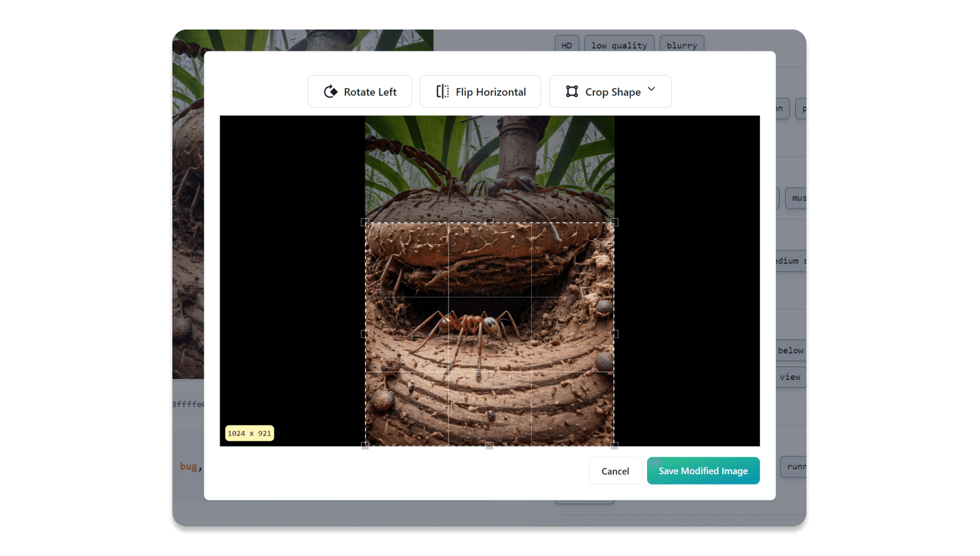Viewport: 980px width, 556px height.
Task: Click the Crop Shape frame icon
Action: tap(571, 91)
